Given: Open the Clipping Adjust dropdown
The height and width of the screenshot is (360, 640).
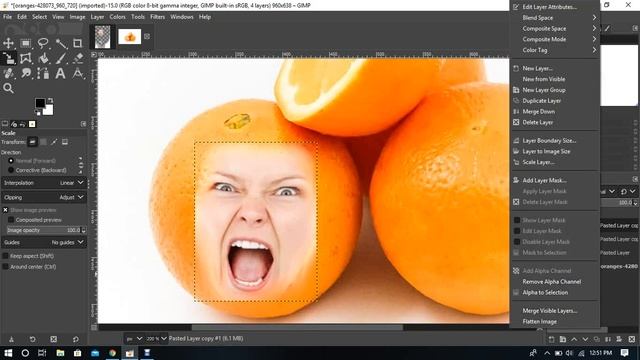Looking at the screenshot, I should coord(44,197).
